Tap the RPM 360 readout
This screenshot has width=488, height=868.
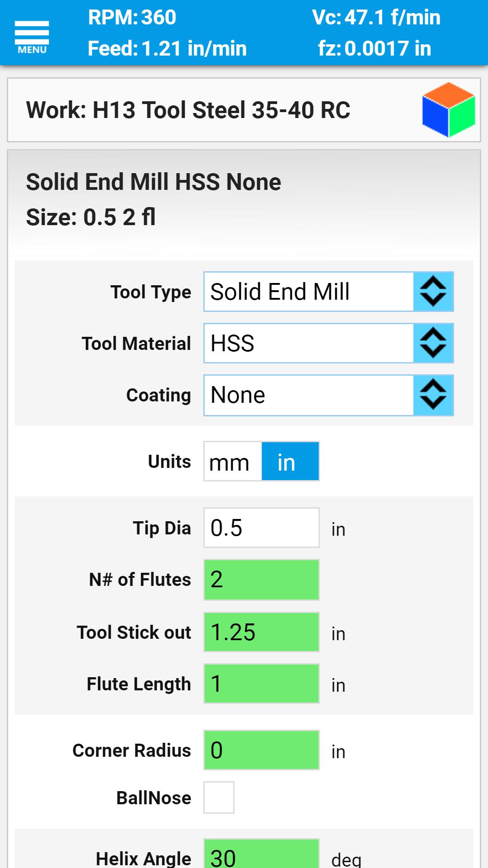pos(132,18)
